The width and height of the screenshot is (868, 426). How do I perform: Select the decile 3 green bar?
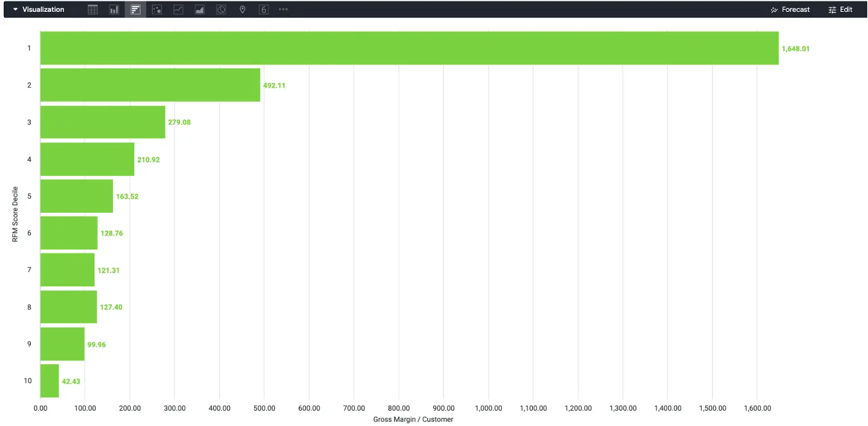click(x=103, y=122)
